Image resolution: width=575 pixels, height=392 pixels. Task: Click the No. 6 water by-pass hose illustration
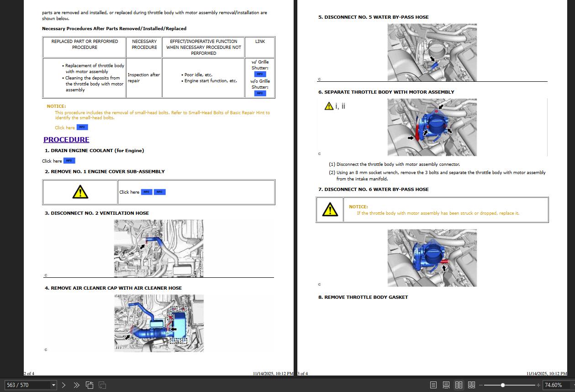(432, 258)
